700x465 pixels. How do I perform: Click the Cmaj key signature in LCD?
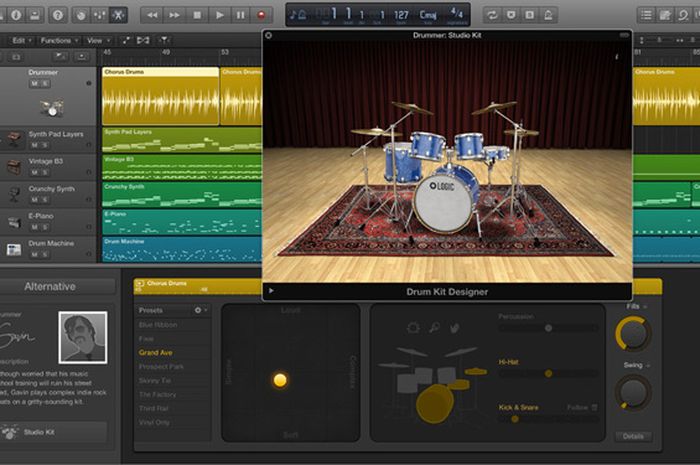click(428, 15)
